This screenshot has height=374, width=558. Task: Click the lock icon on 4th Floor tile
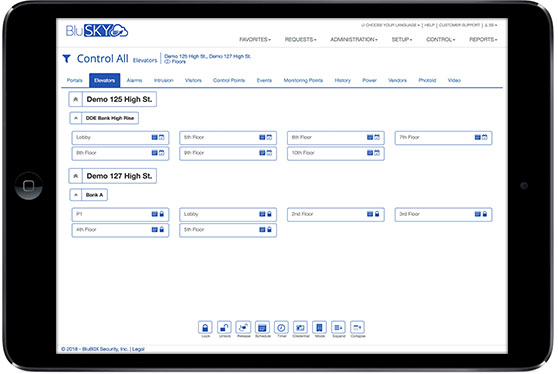[162, 230]
